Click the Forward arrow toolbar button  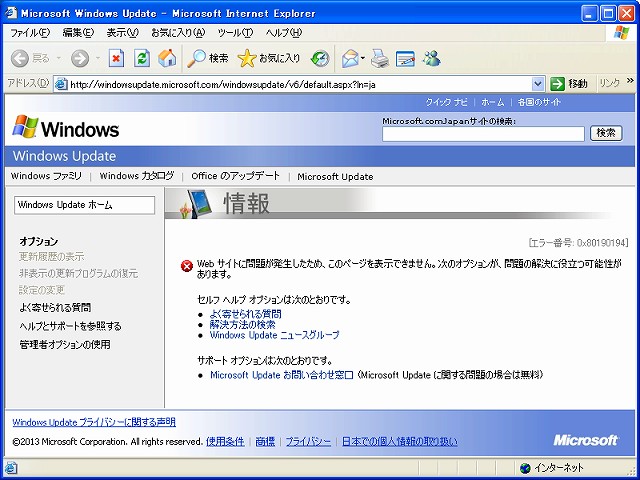[x=80, y=59]
